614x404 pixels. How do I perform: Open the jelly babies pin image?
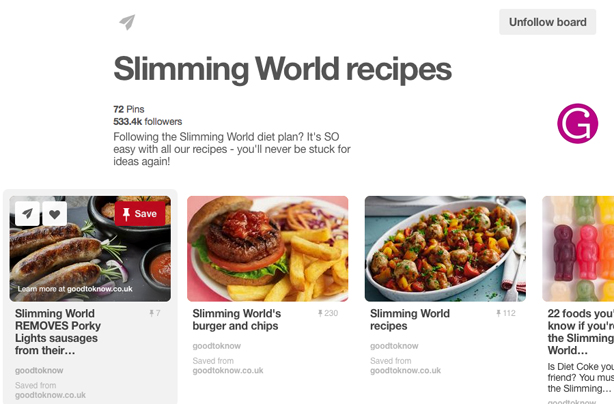(x=578, y=249)
